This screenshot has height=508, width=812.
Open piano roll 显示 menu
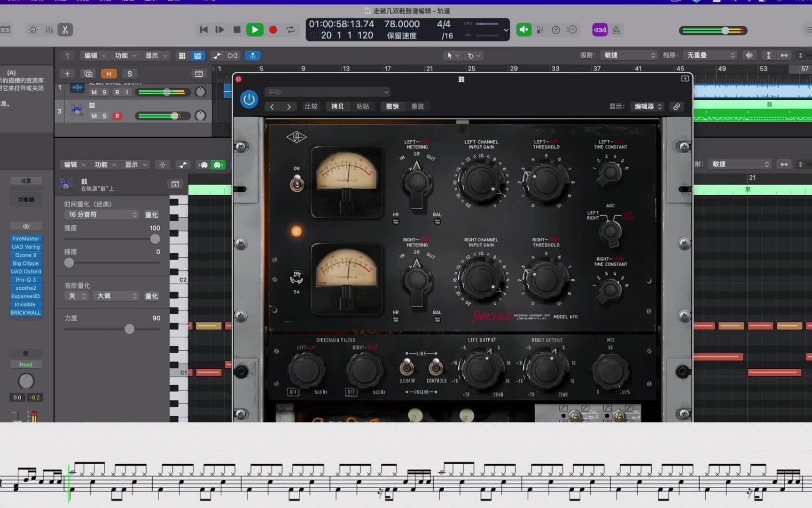pyautogui.click(x=136, y=165)
